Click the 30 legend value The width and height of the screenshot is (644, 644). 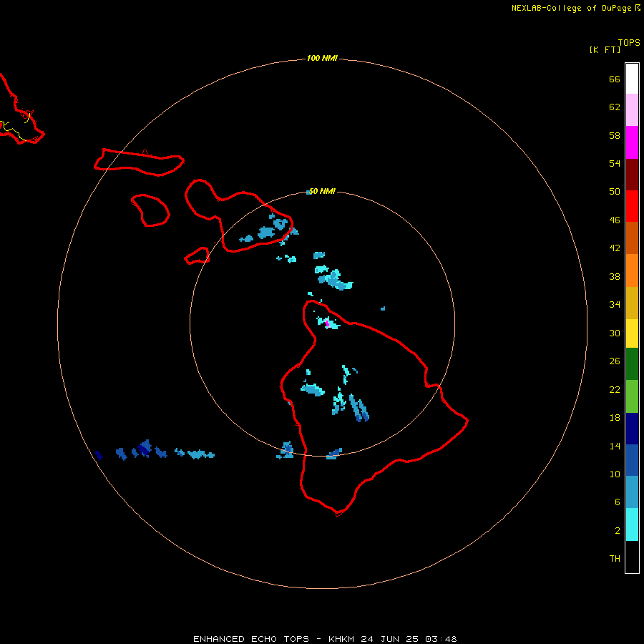point(615,333)
